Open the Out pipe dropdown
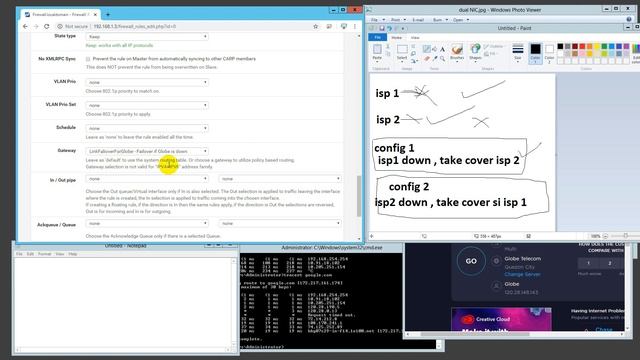This screenshot has height=360, width=640. pos(280,179)
